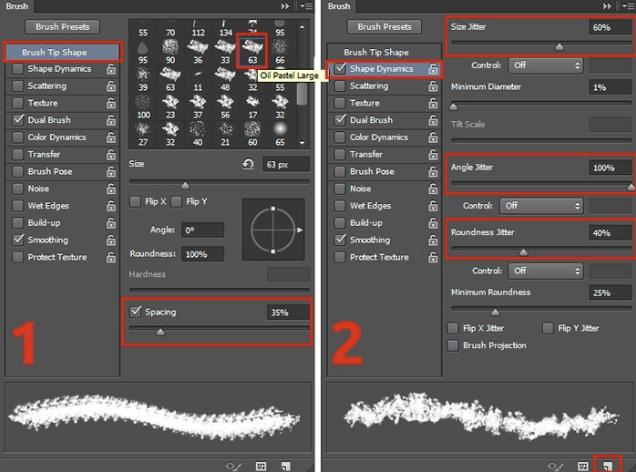This screenshot has width=636, height=472.
Task: Open Scattering settings in right panel
Action: pyautogui.click(x=369, y=86)
